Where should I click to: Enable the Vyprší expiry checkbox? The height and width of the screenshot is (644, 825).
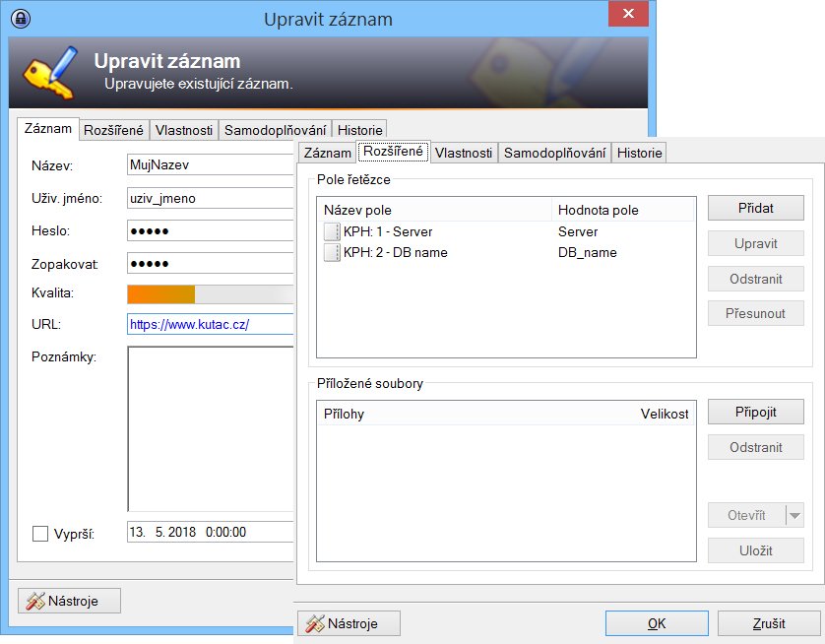coord(40,534)
